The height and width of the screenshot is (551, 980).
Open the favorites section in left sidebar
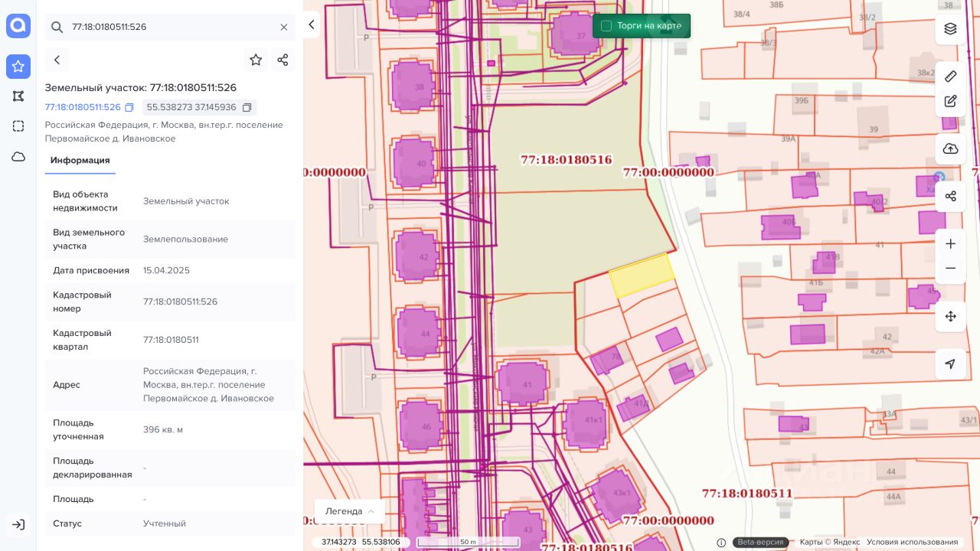click(x=18, y=67)
